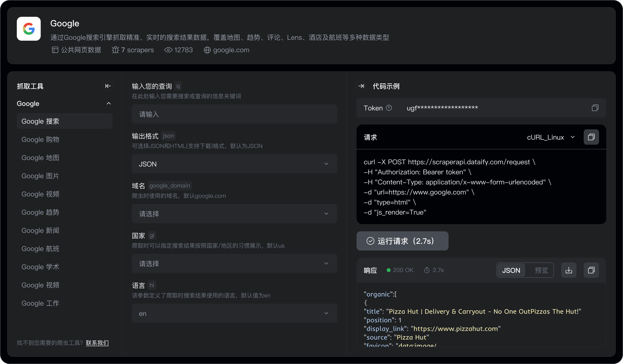The image size is (623, 364).
Task: Select JSON mode in response view
Action: [511, 270]
